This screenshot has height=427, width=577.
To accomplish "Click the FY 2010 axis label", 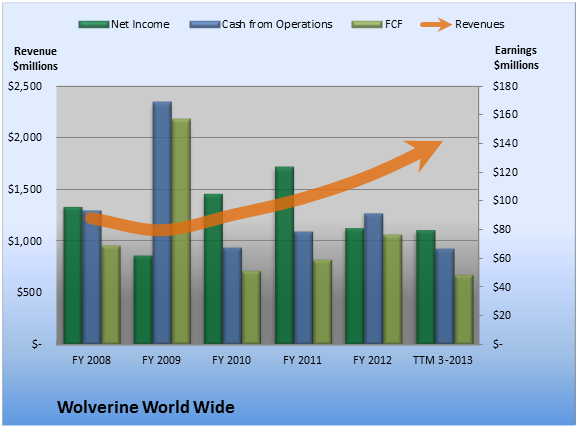I will 231,360.
